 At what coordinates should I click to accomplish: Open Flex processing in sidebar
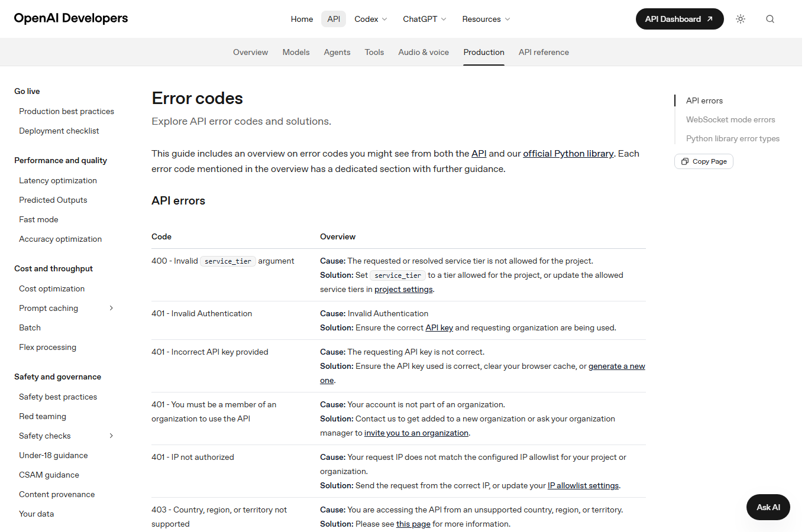point(47,347)
